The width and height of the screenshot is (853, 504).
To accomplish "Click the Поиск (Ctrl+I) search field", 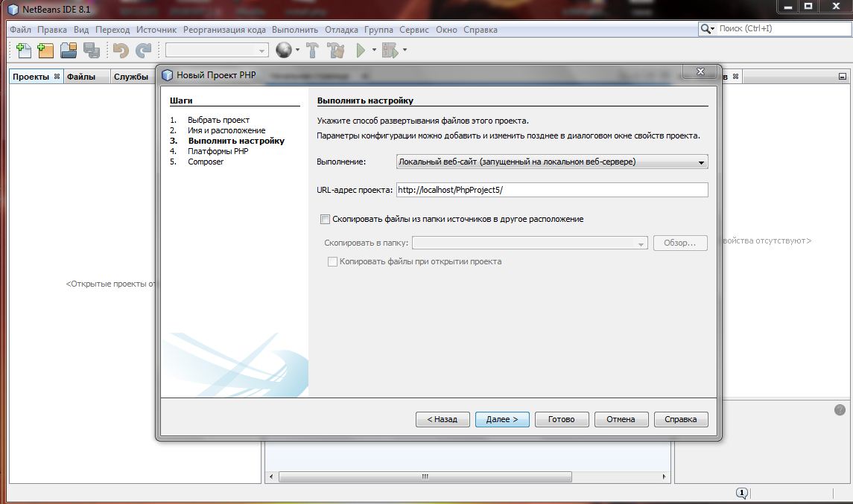I will click(784, 29).
